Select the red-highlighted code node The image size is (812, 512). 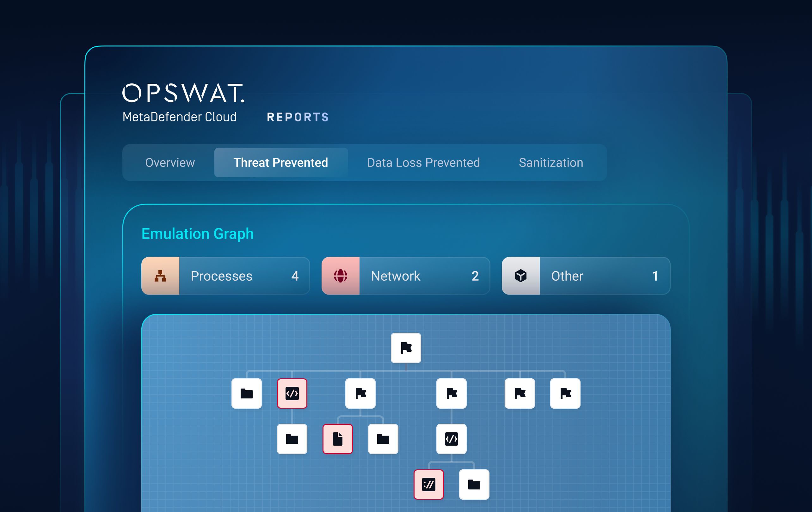292,393
